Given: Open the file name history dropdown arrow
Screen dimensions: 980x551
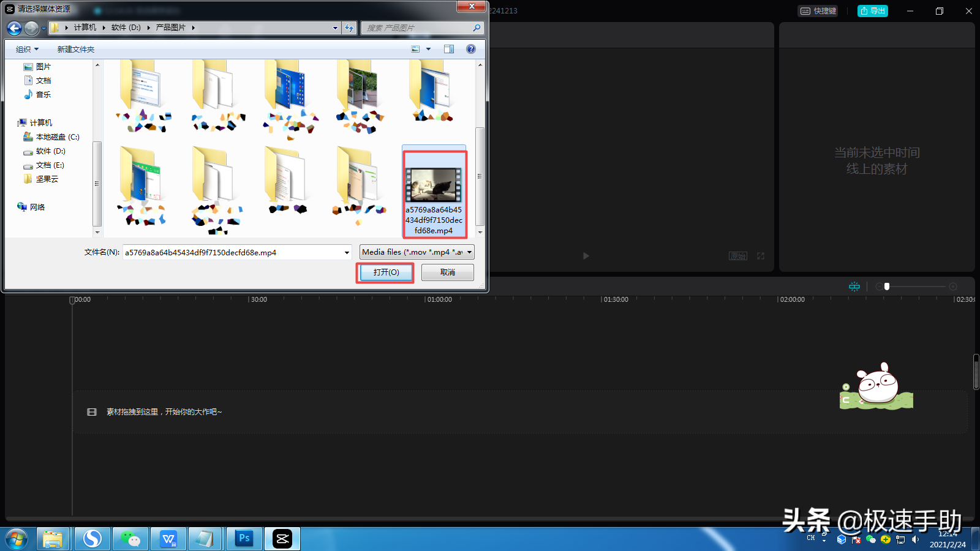Looking at the screenshot, I should (x=347, y=252).
